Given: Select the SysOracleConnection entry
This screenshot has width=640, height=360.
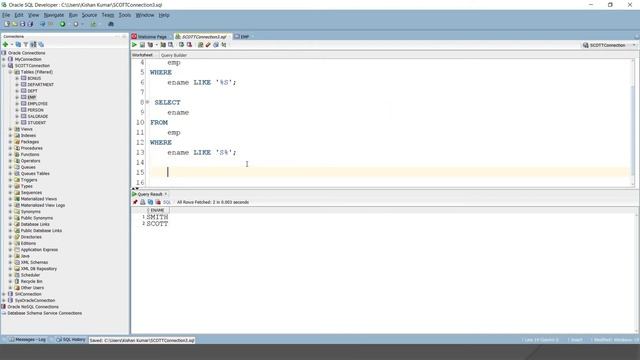Looking at the screenshot, I should [x=35, y=300].
